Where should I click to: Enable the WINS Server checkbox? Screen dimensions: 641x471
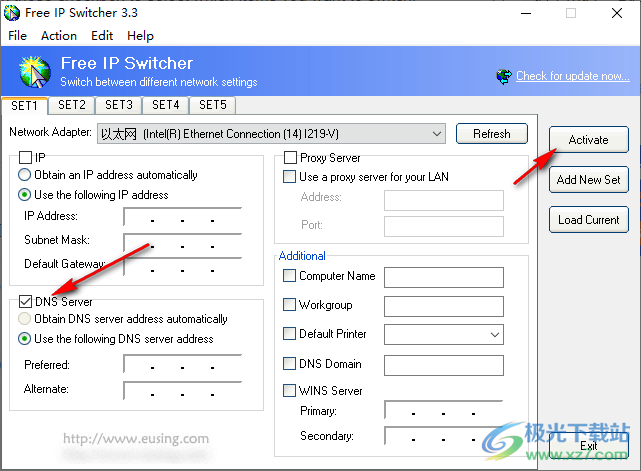click(289, 390)
